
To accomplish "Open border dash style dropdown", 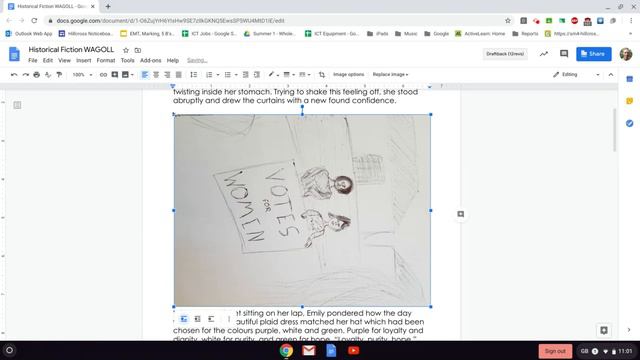I will tap(304, 75).
